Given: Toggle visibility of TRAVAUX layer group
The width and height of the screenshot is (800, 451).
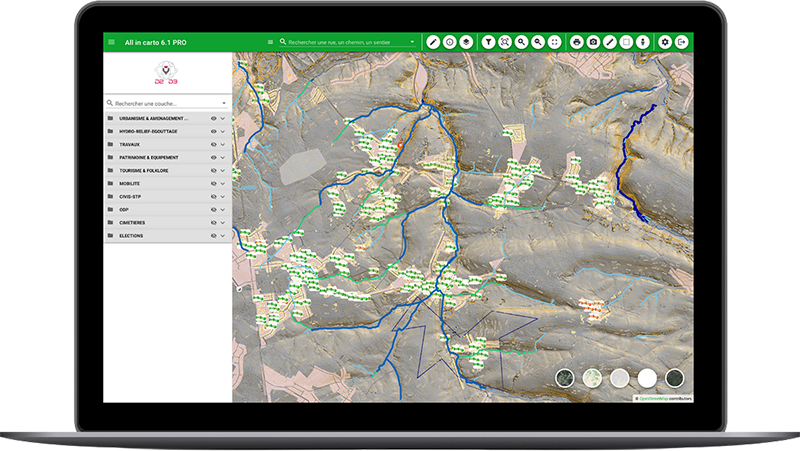Looking at the screenshot, I should (x=214, y=144).
